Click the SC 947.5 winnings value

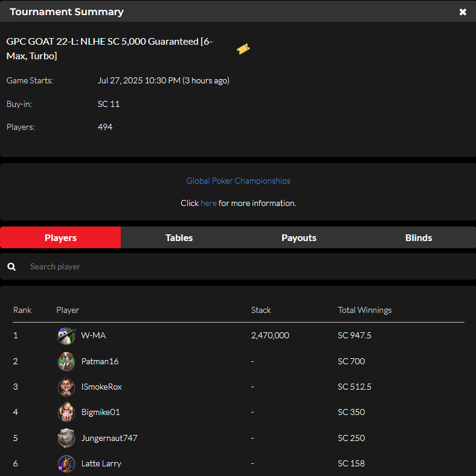[x=355, y=335]
